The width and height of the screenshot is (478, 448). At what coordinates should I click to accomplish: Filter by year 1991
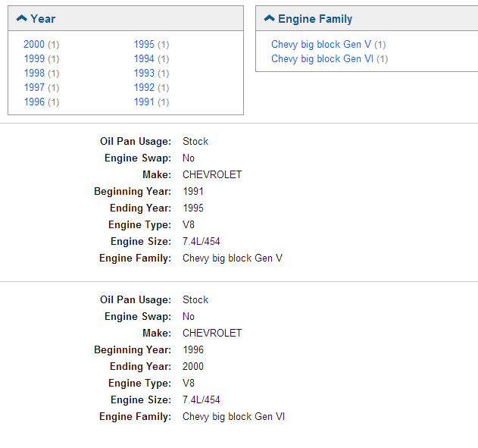point(144,102)
